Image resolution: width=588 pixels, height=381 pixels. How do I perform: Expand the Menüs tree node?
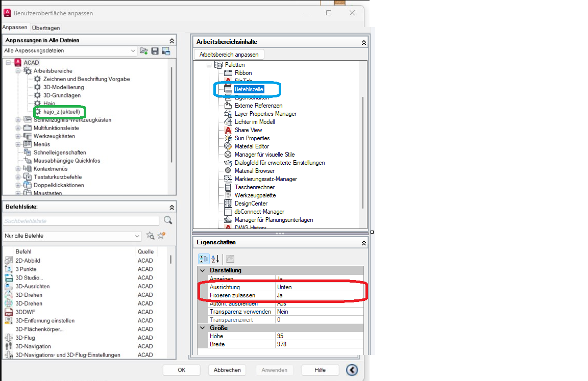18,144
